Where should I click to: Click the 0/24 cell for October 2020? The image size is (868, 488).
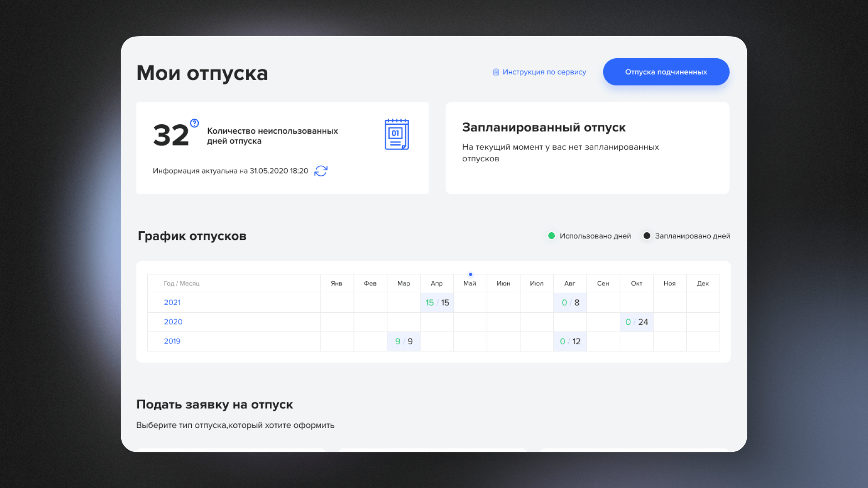click(637, 322)
